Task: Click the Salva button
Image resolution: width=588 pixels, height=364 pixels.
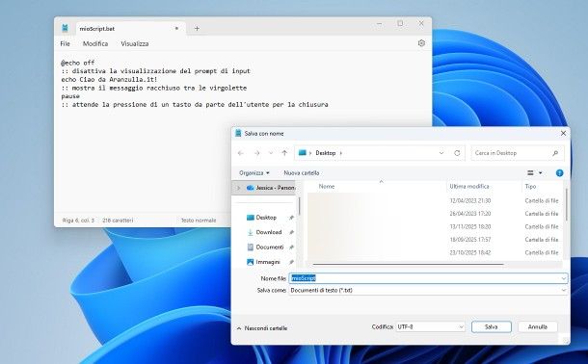Action: click(x=492, y=327)
